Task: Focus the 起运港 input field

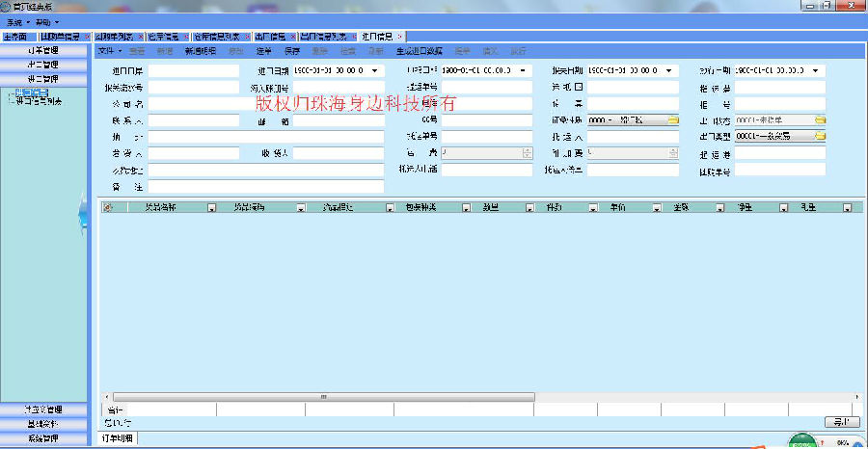Action: point(780,153)
